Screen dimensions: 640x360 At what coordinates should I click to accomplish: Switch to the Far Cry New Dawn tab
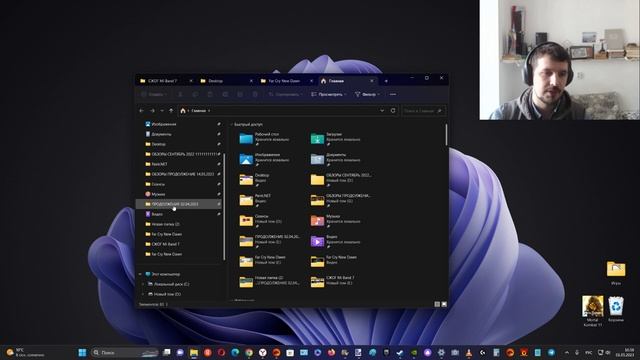coord(284,81)
